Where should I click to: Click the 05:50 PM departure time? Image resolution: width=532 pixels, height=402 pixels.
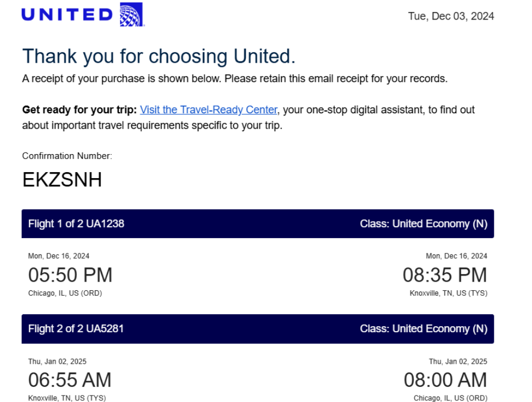tap(70, 275)
